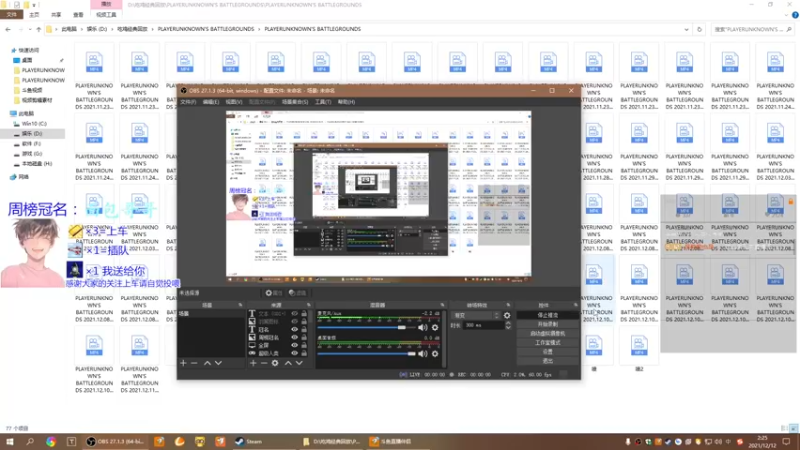The height and width of the screenshot is (450, 800).
Task: Click 启动虚拟摄像机 button
Action: click(x=547, y=334)
